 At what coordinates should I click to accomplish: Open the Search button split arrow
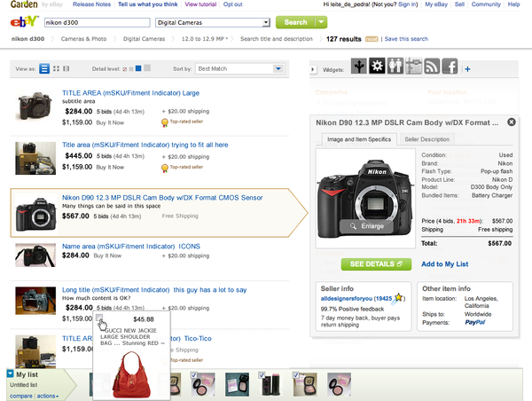tap(321, 22)
